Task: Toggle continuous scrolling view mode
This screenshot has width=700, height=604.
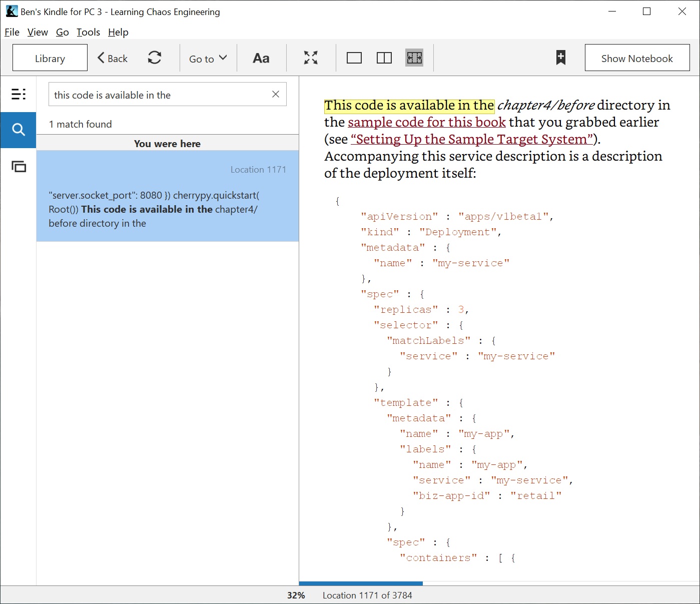Action: (414, 58)
